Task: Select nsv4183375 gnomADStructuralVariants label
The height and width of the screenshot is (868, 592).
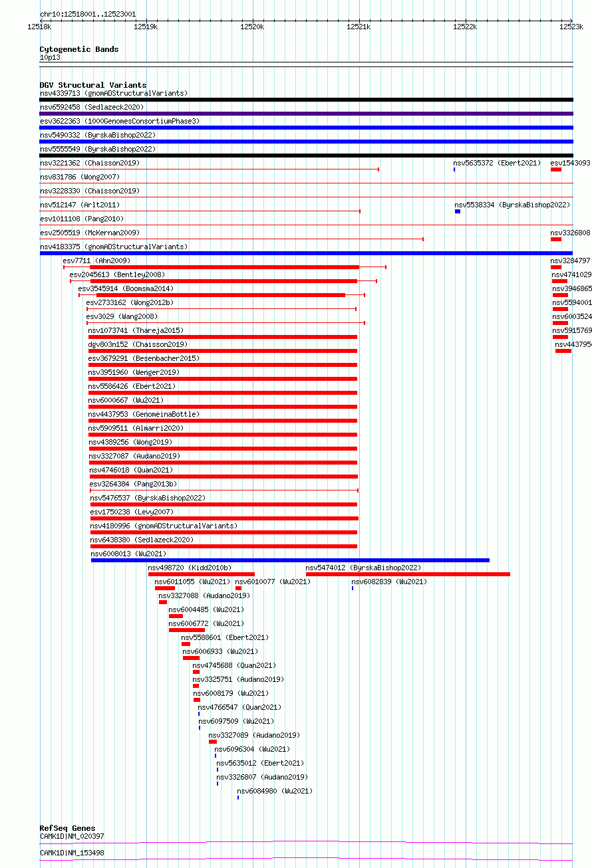Action: pos(113,247)
